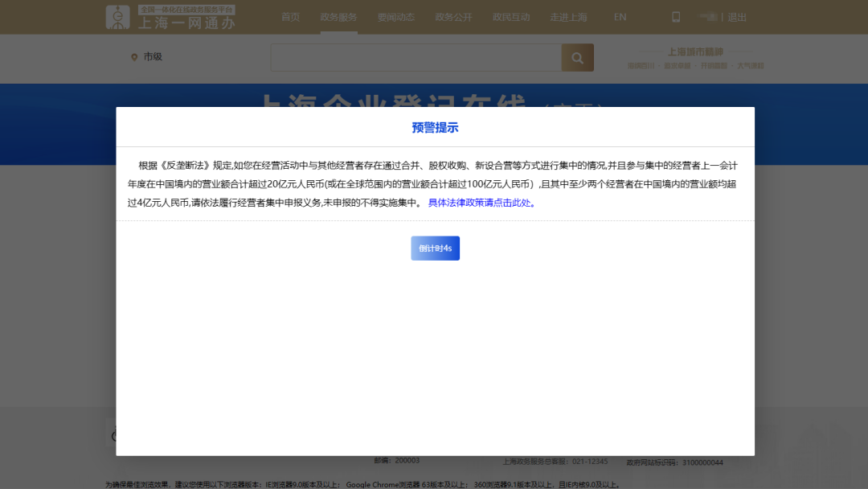Image resolution: width=868 pixels, height=489 pixels.
Task: Open the 政民互动 section
Action: click(511, 16)
